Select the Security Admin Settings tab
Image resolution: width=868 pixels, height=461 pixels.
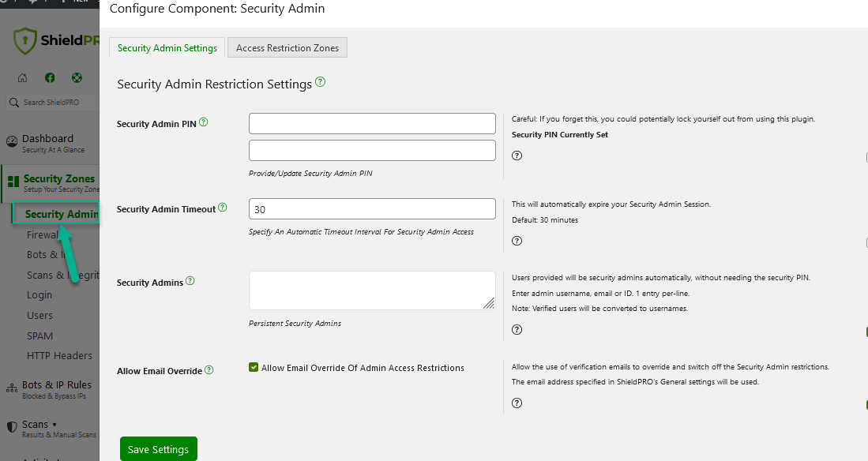(x=167, y=47)
